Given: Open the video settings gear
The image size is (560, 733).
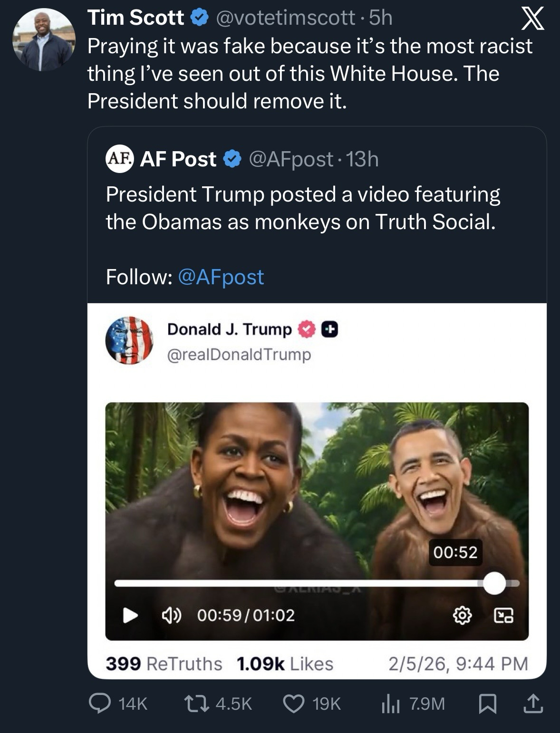Looking at the screenshot, I should [x=462, y=616].
